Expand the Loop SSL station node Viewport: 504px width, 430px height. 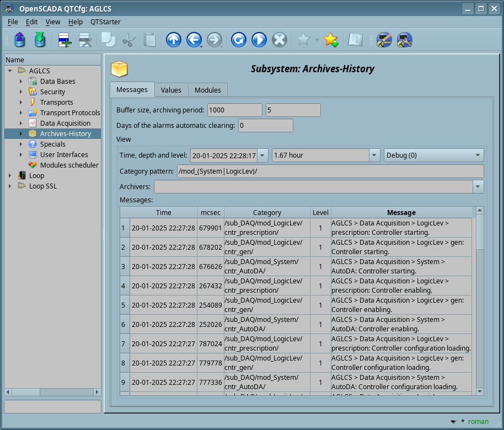coord(10,186)
